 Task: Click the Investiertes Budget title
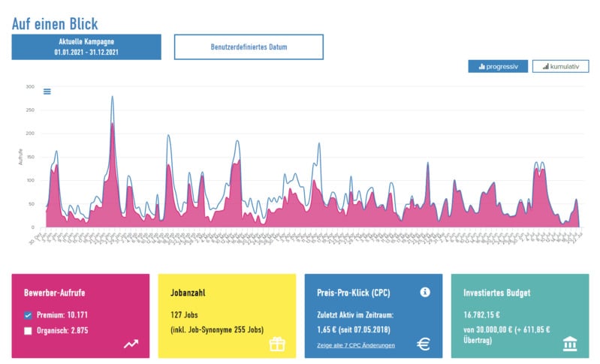tap(496, 293)
